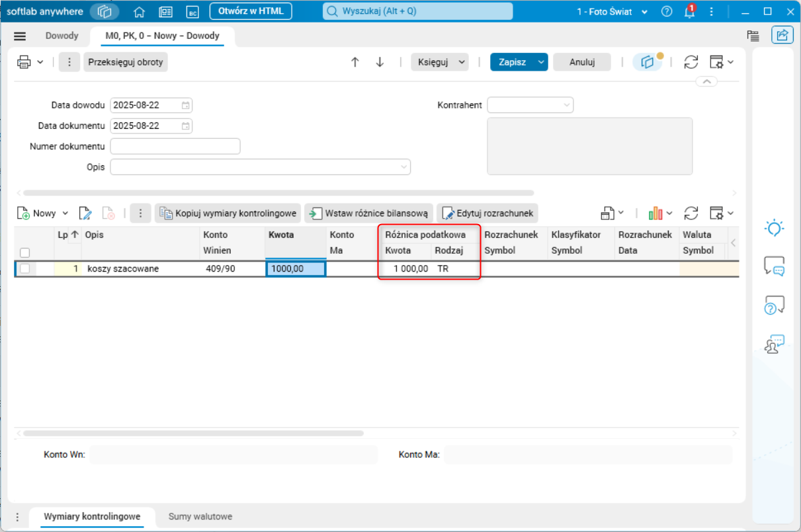
Task: Tick the select-all checkbox in grid header
Action: (24, 252)
